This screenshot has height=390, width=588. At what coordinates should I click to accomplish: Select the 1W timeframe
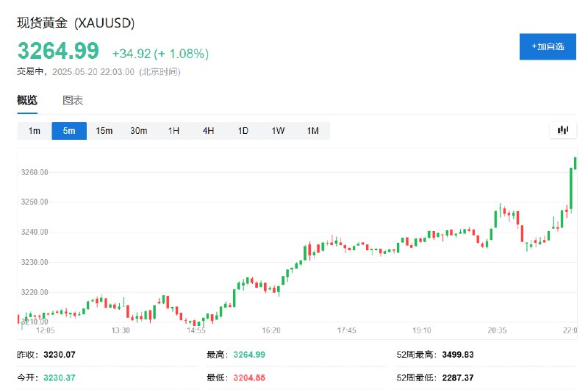coord(278,131)
